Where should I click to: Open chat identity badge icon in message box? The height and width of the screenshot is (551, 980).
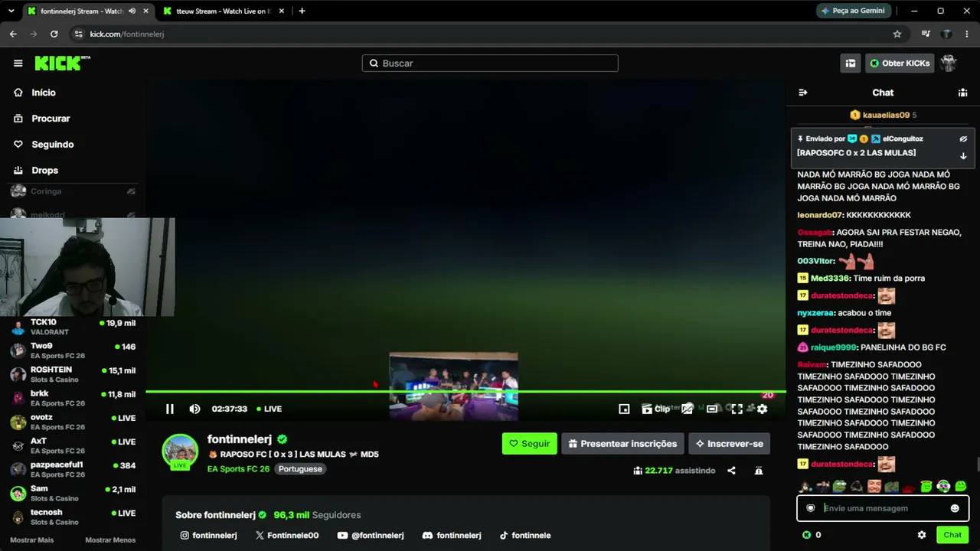pos(811,508)
